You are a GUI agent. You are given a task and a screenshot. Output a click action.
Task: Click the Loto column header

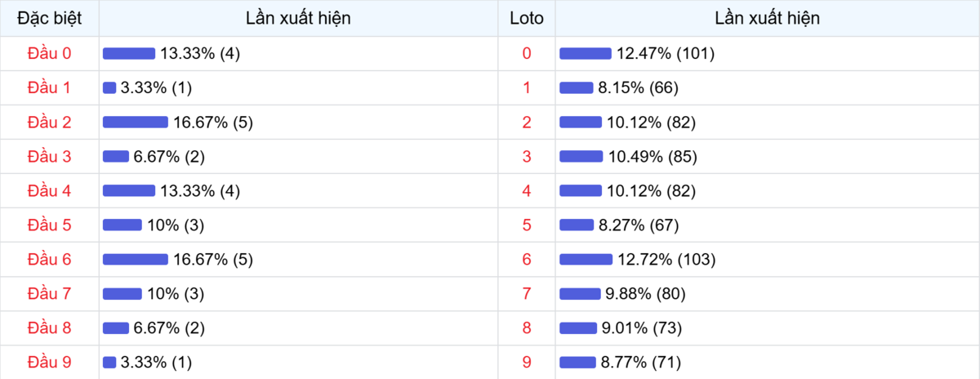(526, 18)
